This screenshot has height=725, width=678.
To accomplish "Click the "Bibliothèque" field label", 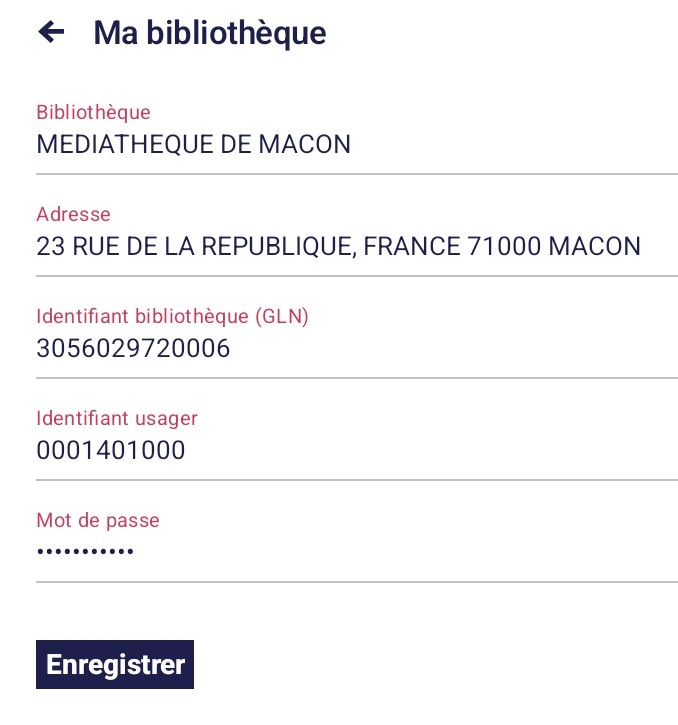I will tap(93, 112).
